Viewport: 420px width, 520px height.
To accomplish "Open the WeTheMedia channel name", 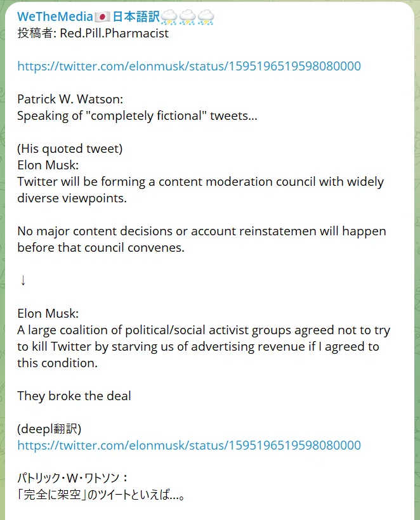I will pyautogui.click(x=55, y=16).
